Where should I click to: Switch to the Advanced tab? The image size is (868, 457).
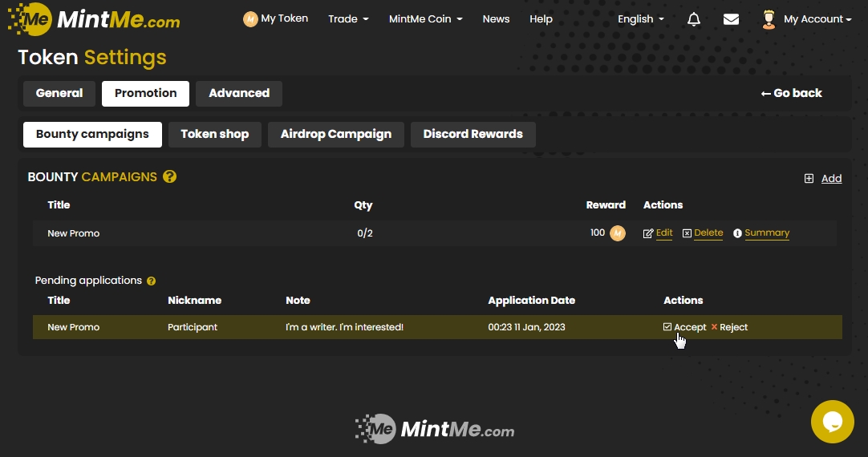coord(238,93)
